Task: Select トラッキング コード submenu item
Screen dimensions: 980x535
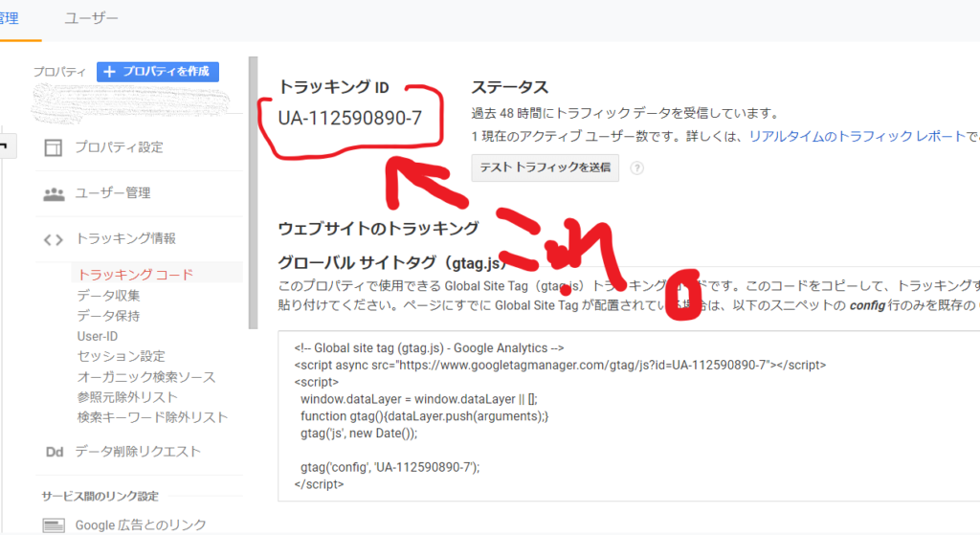Action: tap(136, 275)
